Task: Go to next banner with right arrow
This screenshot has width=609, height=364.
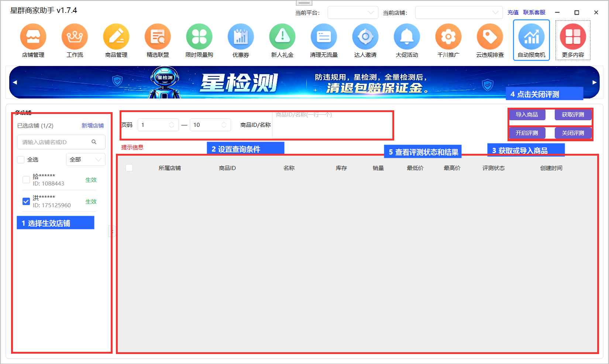Action: click(594, 82)
